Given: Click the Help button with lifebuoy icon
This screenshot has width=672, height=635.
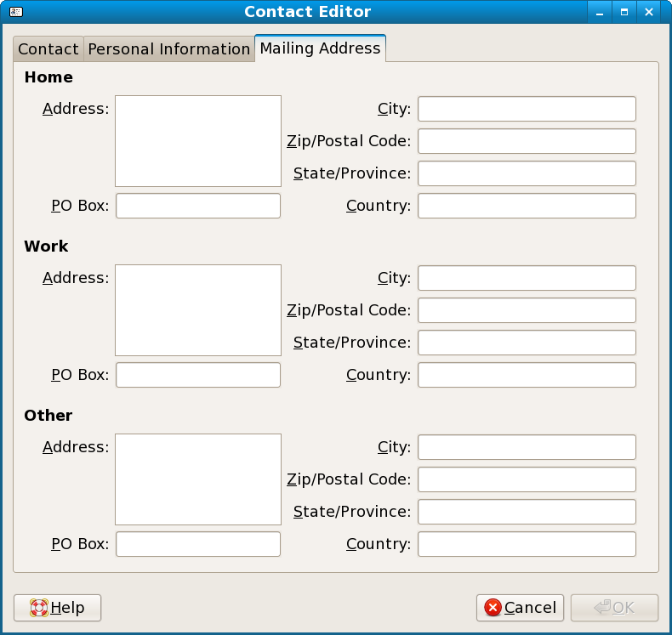Looking at the screenshot, I should [58, 608].
